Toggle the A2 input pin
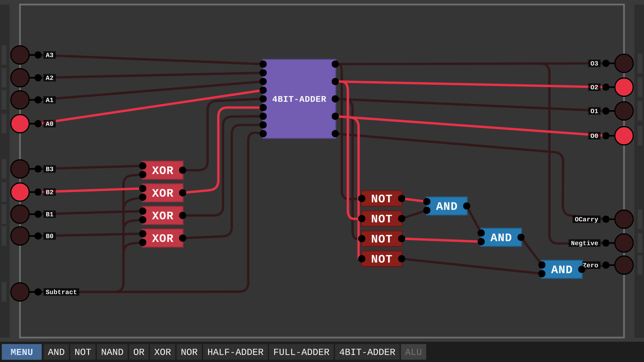Viewport: 644px width, 362px height. [x=20, y=78]
